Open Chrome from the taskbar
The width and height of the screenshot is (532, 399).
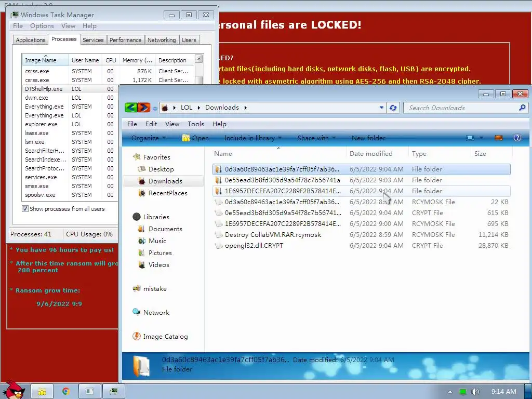(x=66, y=392)
